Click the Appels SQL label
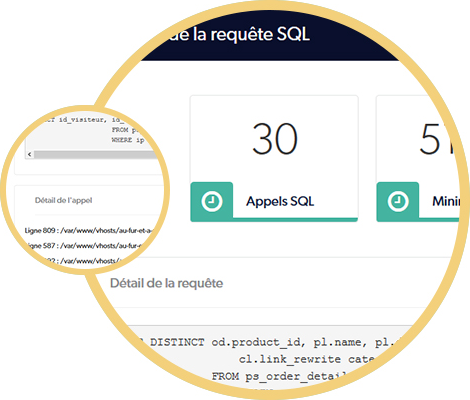The width and height of the screenshot is (470, 400). (x=280, y=201)
